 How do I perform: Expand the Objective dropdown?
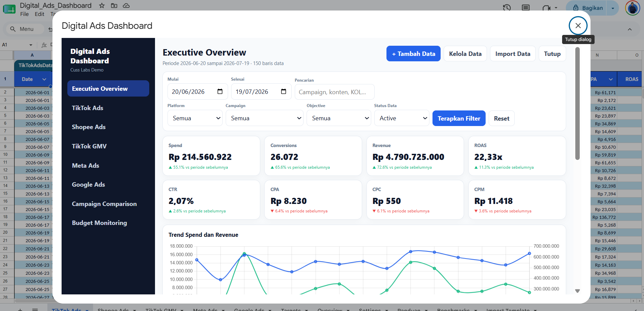pos(339,118)
